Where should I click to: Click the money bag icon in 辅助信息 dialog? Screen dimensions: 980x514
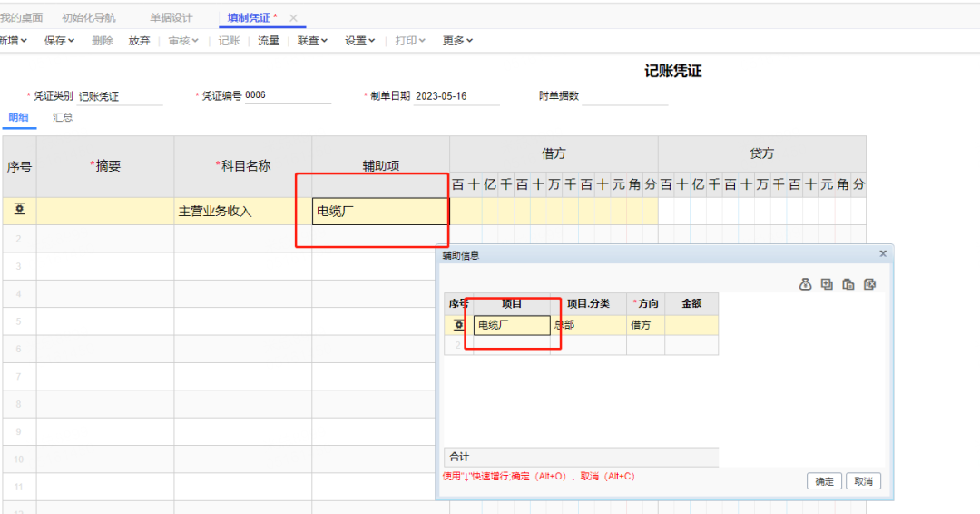pos(805,284)
